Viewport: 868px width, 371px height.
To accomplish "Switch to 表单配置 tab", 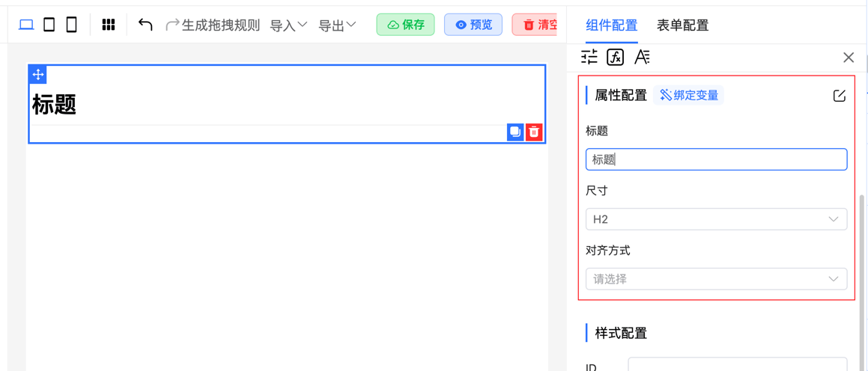I will [682, 25].
